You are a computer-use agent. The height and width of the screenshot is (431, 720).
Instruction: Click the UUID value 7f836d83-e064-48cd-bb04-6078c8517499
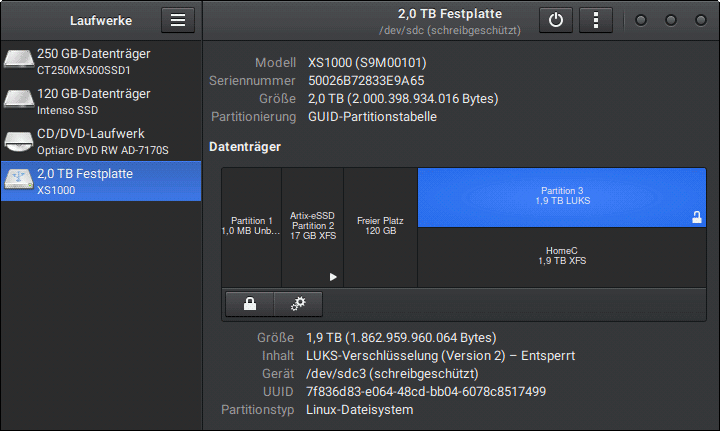pos(426,392)
